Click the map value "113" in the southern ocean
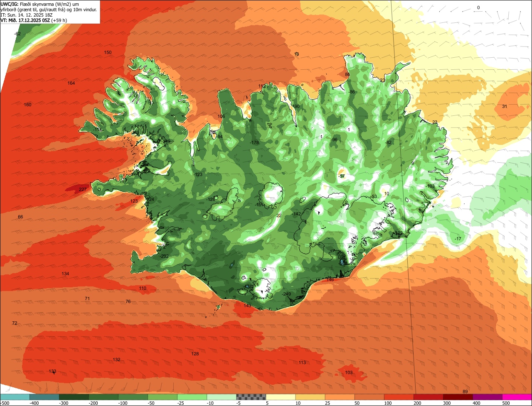Screen dimensions: 532x406 click(x=302, y=362)
